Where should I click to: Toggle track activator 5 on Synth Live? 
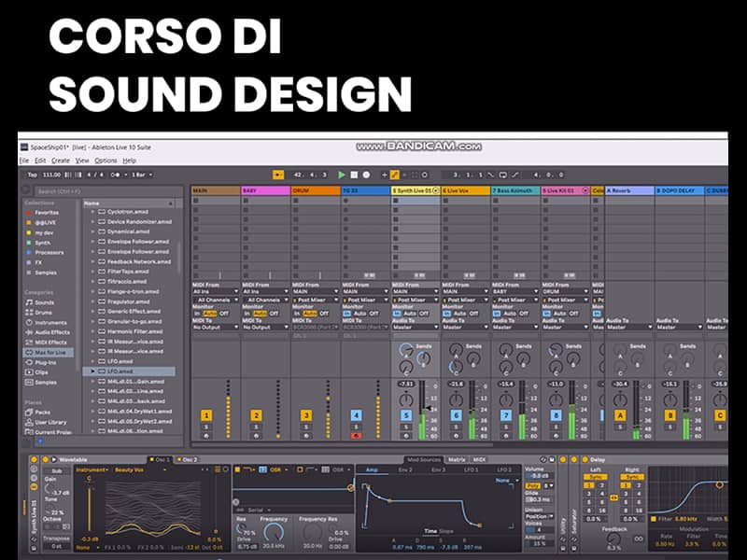pos(406,415)
